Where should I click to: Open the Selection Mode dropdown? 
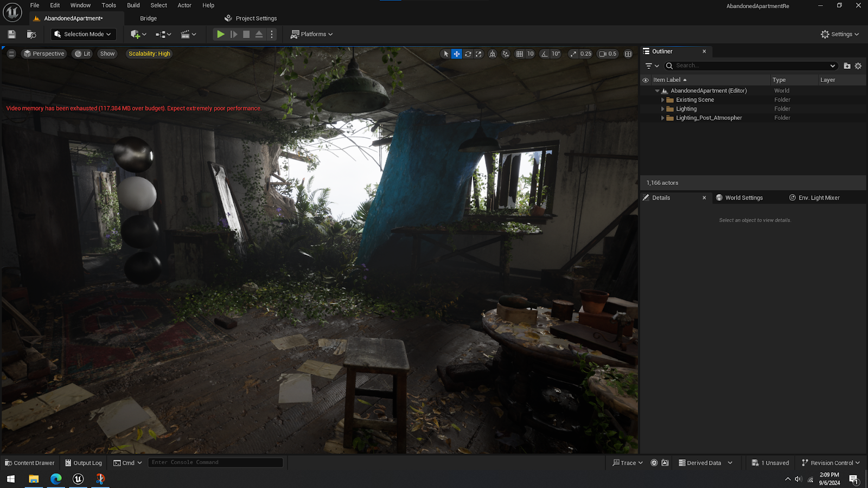coord(84,34)
